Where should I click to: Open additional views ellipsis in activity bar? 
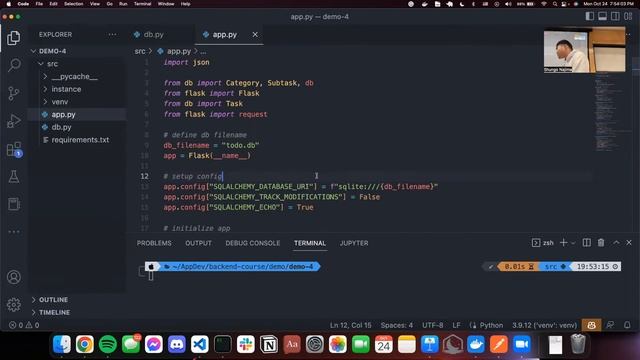pyautogui.click(x=14, y=231)
